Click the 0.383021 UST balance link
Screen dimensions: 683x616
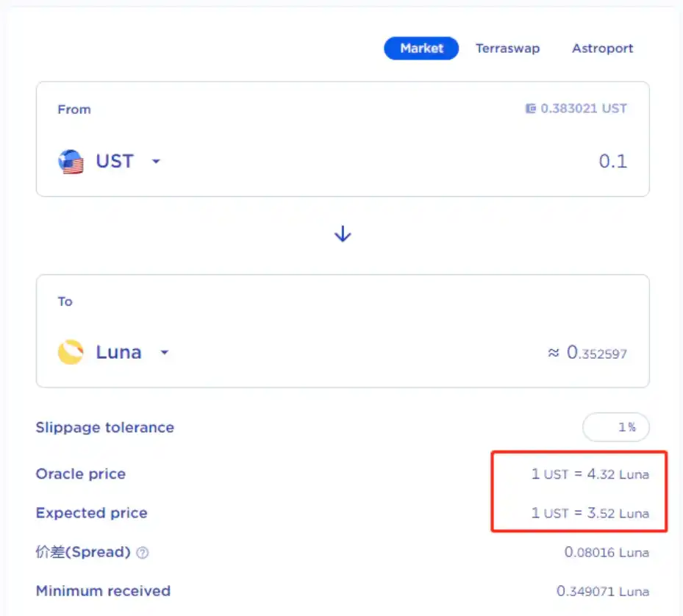(x=584, y=109)
